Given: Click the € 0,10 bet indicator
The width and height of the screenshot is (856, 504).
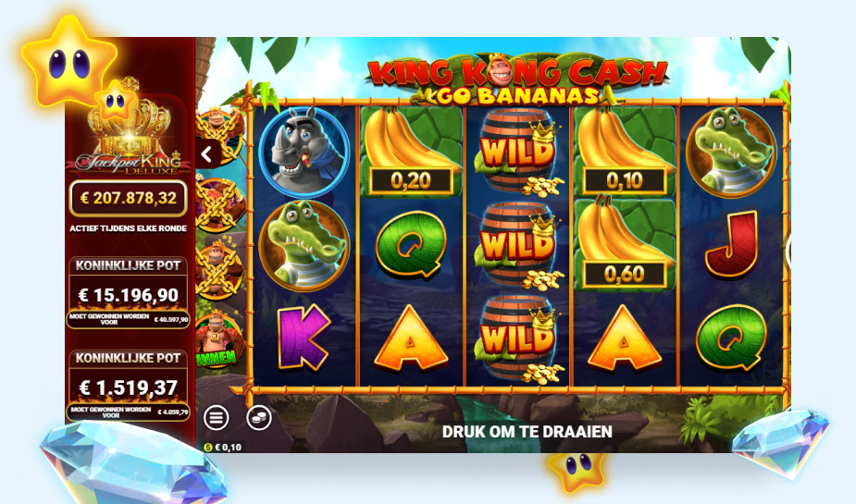Looking at the screenshot, I should pos(223,448).
